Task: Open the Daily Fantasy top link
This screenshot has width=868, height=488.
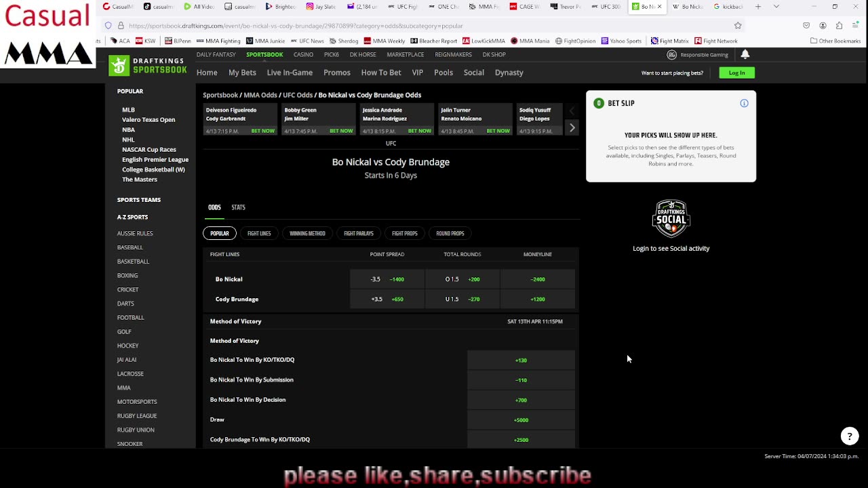Action: coord(216,54)
